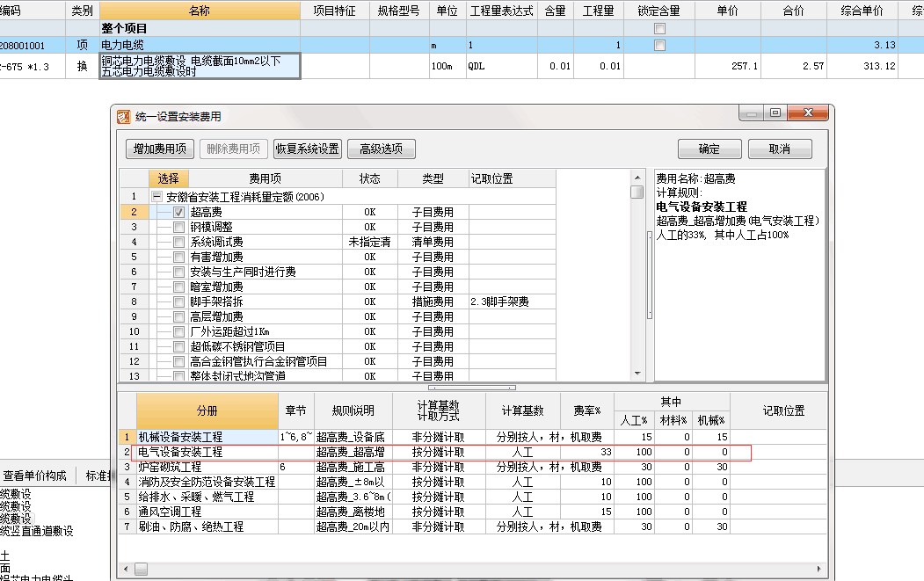Viewport: 924px width, 581px height.
Task: Click 措施费用 type cell
Action: tap(433, 301)
